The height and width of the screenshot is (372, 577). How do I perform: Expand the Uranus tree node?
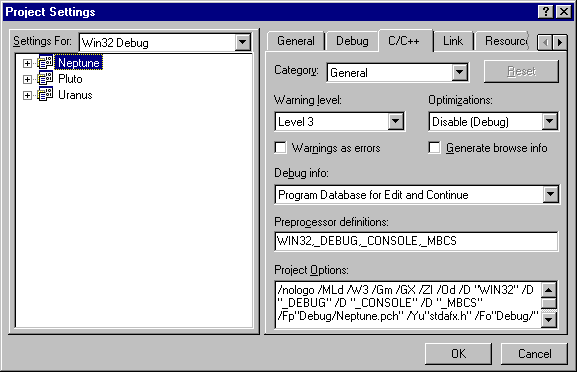click(x=27, y=95)
